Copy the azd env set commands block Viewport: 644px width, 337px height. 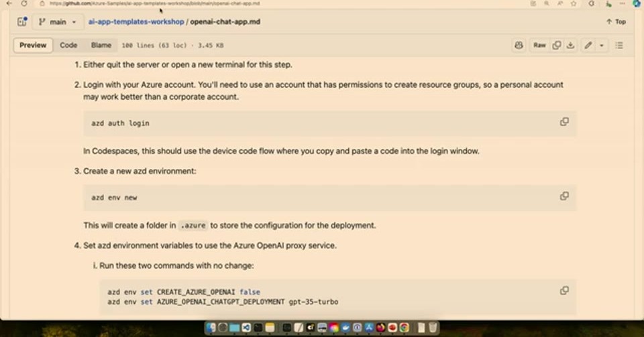(x=564, y=290)
